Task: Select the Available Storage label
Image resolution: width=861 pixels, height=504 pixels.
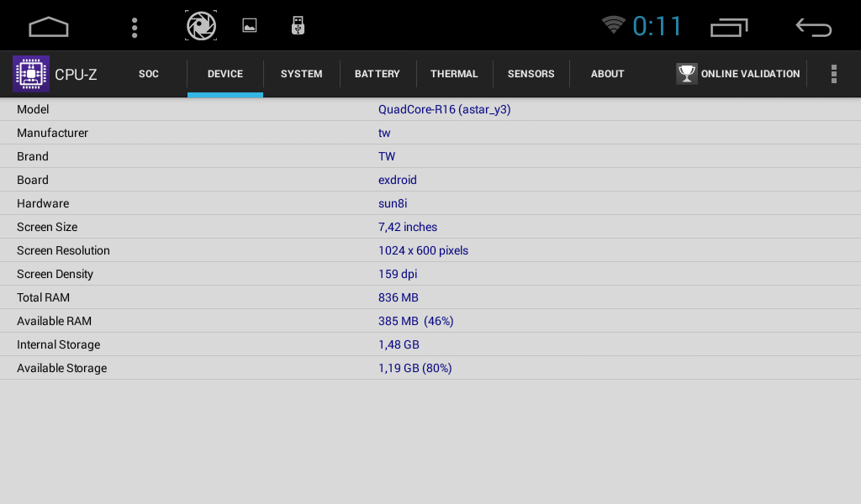Action: coord(61,369)
